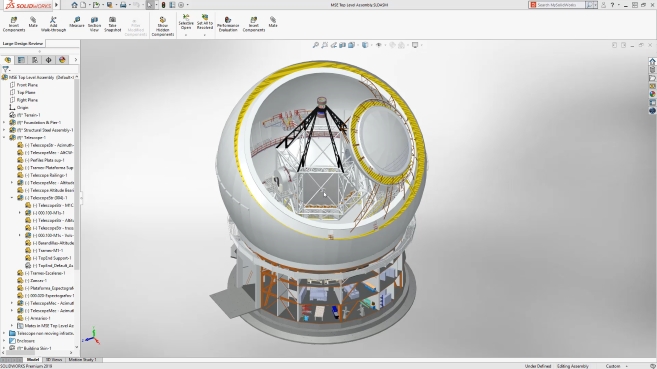The width and height of the screenshot is (657, 369).
Task: Open the DisplayManager color sphere tab
Action: point(62,60)
